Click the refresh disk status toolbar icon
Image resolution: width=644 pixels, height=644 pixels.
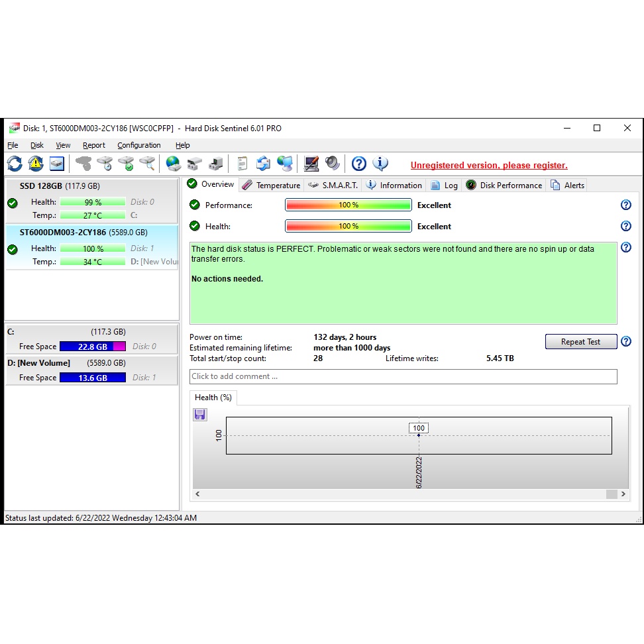15,163
